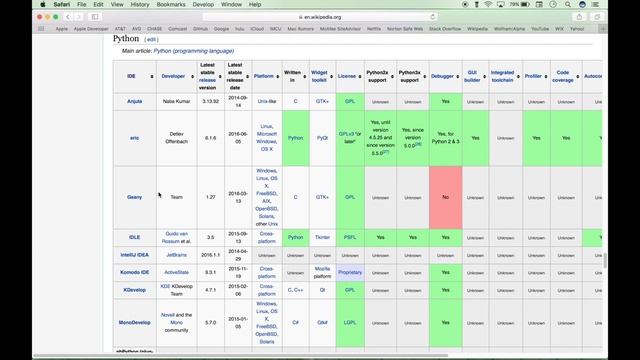Sort by Code coverage column arrows

578,77
